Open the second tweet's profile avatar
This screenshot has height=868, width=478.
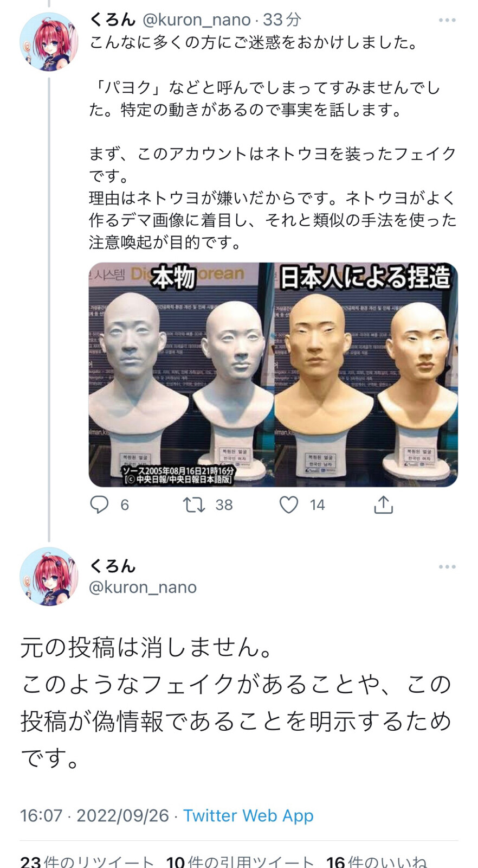point(49,577)
